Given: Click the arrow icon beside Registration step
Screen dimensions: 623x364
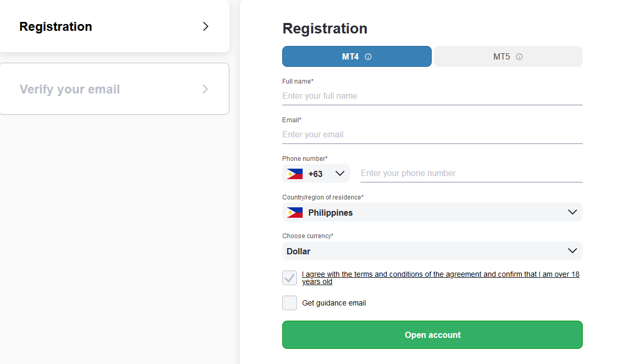Looking at the screenshot, I should click(x=205, y=27).
